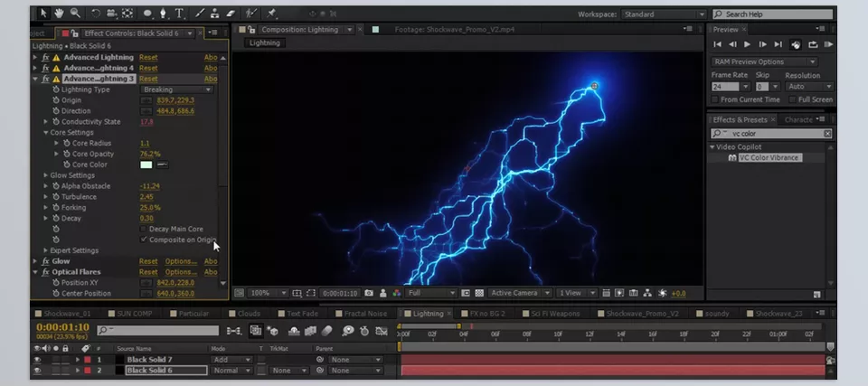Select the Rotation tool
This screenshot has width=868, height=386.
pyautogui.click(x=96, y=13)
